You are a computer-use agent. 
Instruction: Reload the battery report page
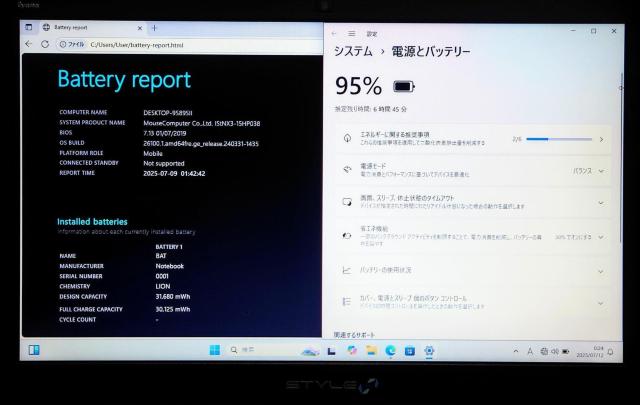point(45,44)
